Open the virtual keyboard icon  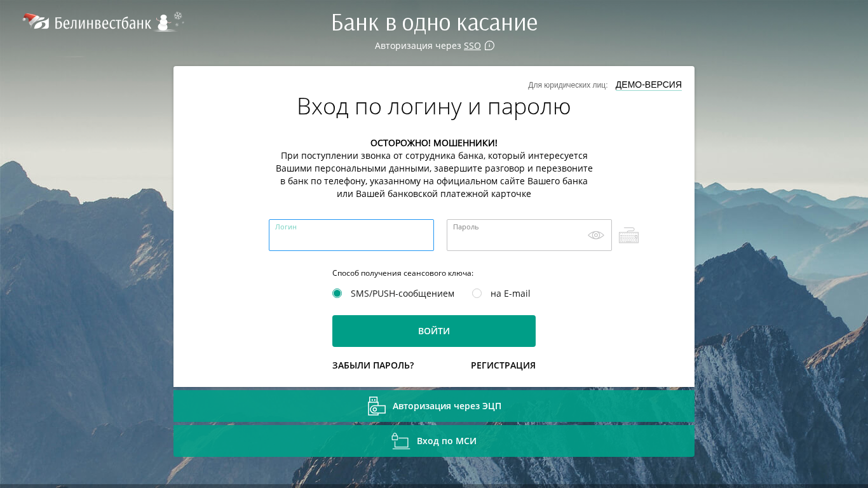[628, 235]
